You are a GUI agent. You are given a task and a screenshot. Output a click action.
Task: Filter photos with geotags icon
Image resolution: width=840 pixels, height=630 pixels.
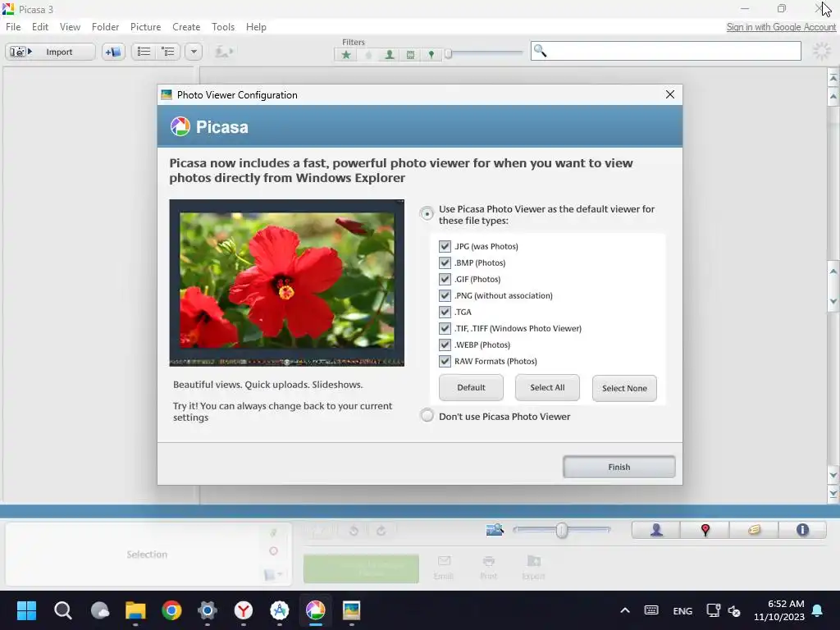431,55
